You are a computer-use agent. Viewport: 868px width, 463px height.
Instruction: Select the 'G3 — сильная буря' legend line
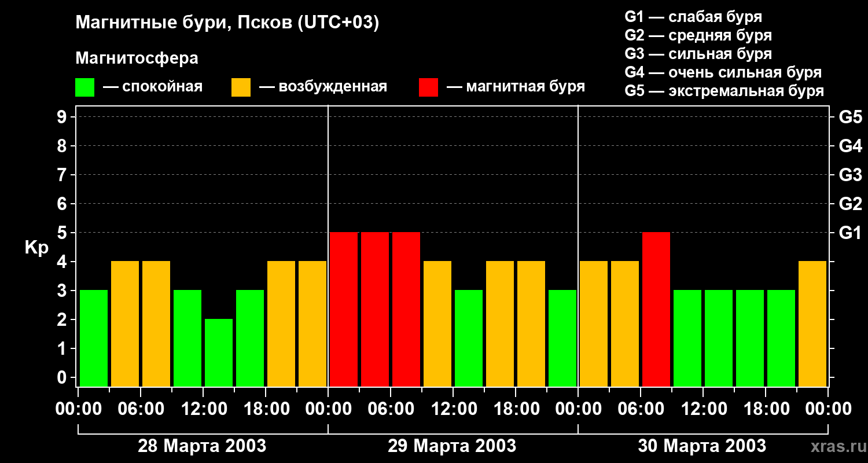point(698,54)
